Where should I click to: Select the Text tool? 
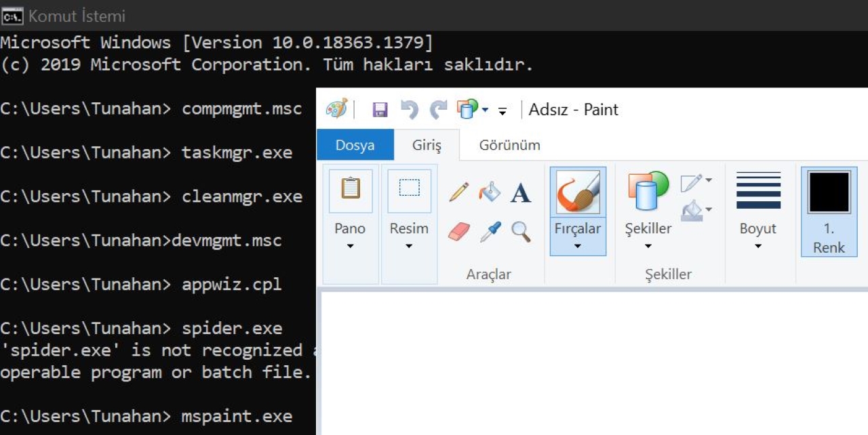pyautogui.click(x=520, y=193)
